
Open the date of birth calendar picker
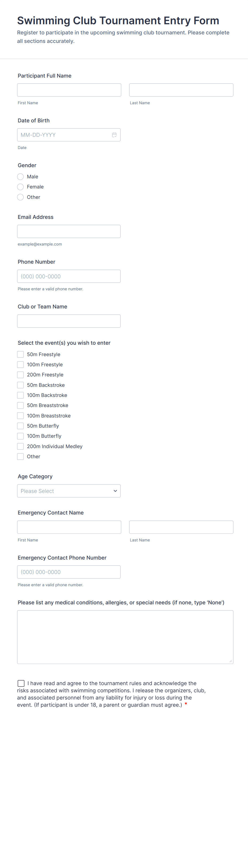coord(114,135)
